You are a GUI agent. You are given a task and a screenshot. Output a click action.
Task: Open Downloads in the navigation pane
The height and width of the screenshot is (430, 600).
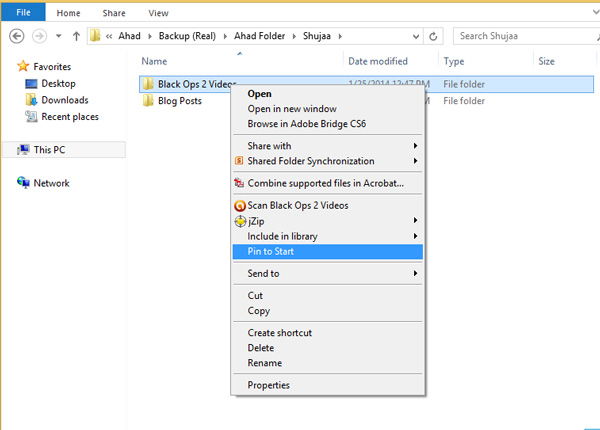point(65,100)
